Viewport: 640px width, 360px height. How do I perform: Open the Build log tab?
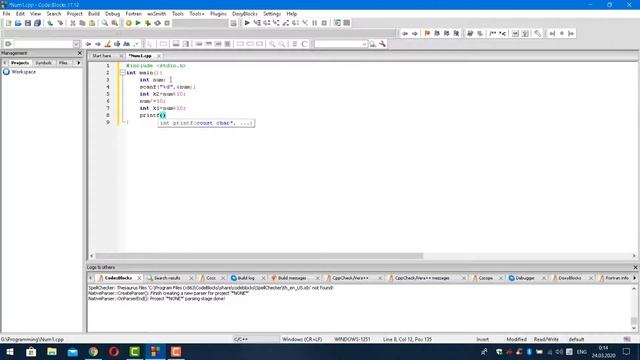point(246,278)
